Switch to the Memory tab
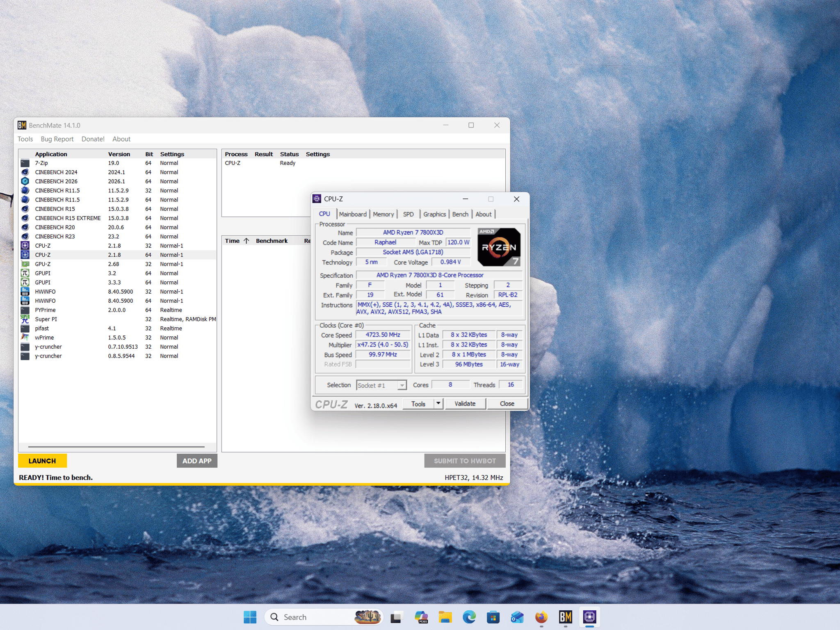This screenshot has width=840, height=630. point(383,214)
